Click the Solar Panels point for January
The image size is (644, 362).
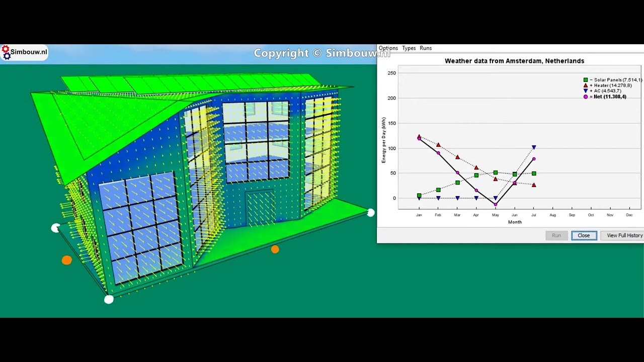419,195
